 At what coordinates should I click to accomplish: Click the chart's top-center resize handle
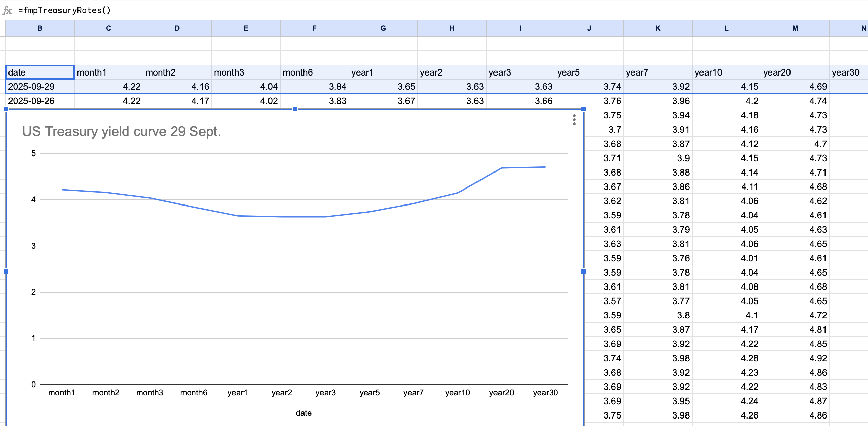[295, 109]
